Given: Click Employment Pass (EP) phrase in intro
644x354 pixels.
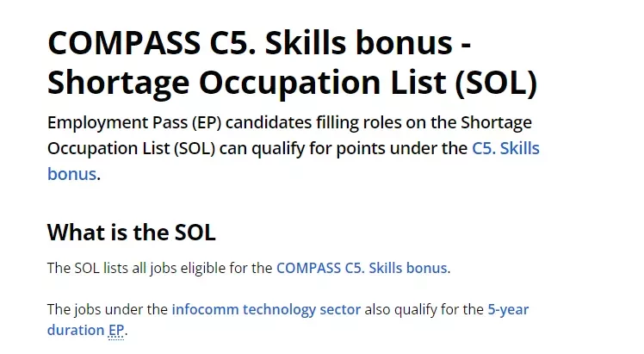Looking at the screenshot, I should click(x=134, y=123).
